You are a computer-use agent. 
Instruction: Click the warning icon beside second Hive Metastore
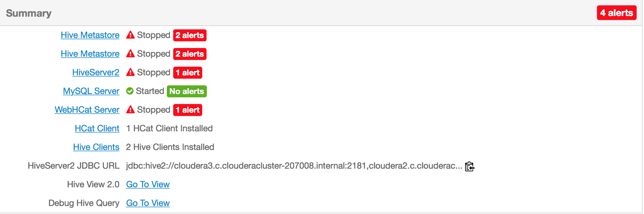tap(130, 54)
